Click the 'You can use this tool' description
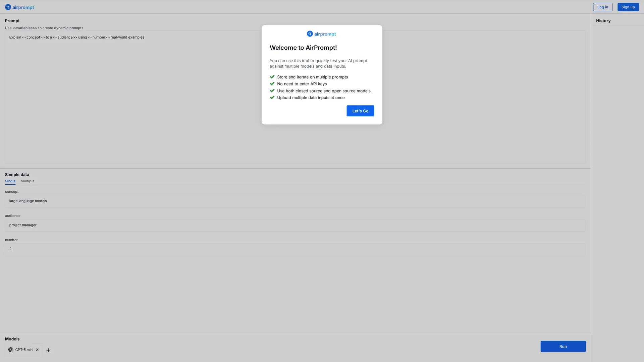Screen dimensions: 644x362 tap(318, 63)
